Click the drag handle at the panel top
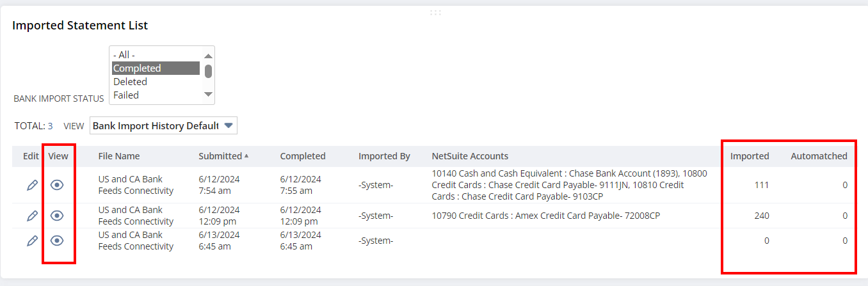The width and height of the screenshot is (868, 286). point(435,12)
